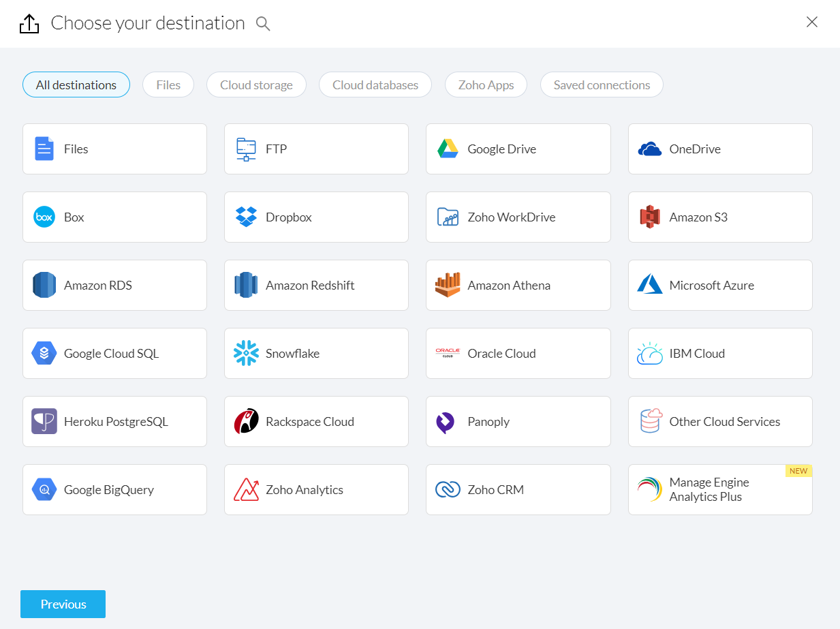Viewport: 840px width, 629px height.
Task: Click the Snowflake icon
Action: pyautogui.click(x=246, y=353)
